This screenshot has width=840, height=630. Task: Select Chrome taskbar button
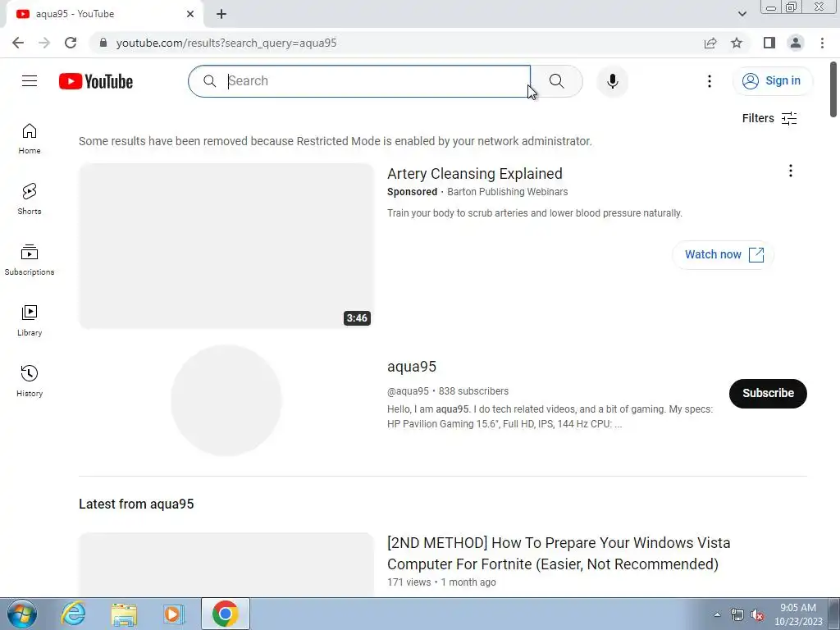click(226, 614)
